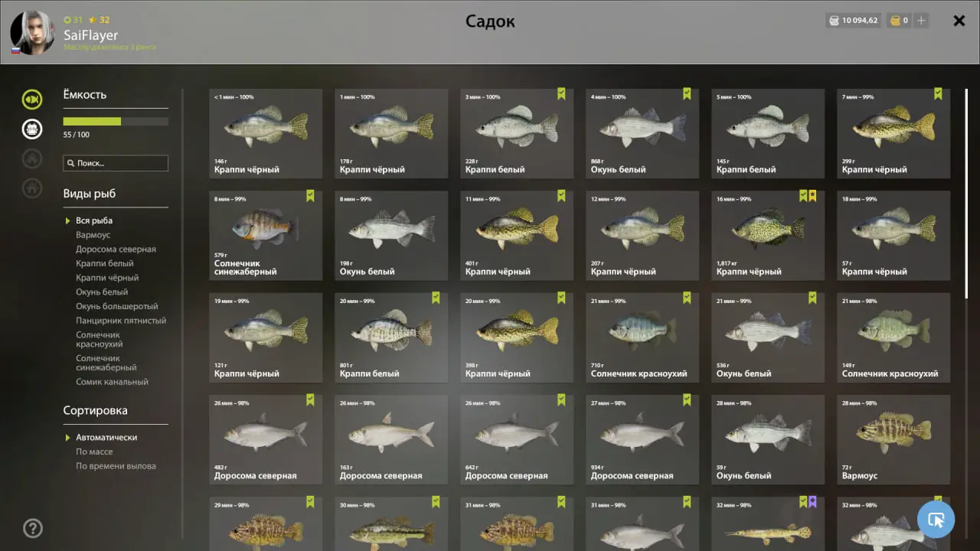The width and height of the screenshot is (980, 551).
Task: Click the silver currency balance icon
Action: click(x=834, y=21)
